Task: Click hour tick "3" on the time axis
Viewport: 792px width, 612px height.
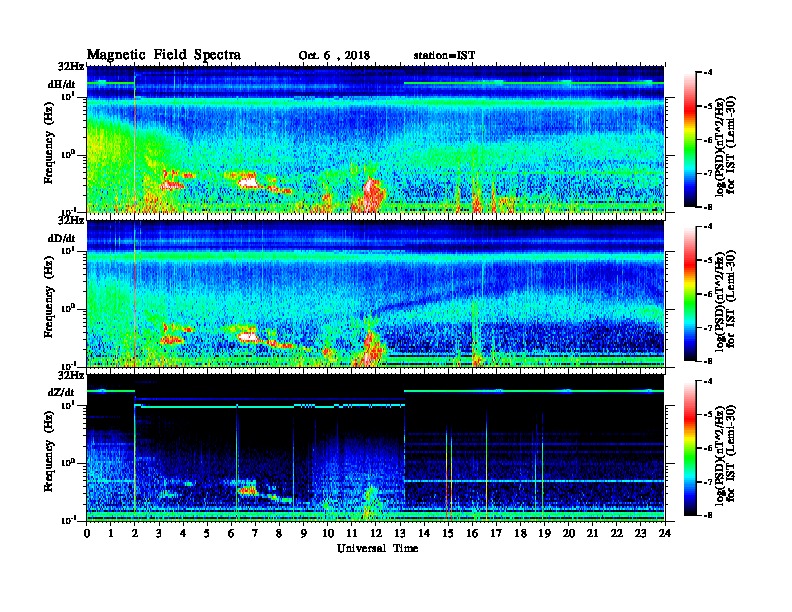Action: coord(159,533)
